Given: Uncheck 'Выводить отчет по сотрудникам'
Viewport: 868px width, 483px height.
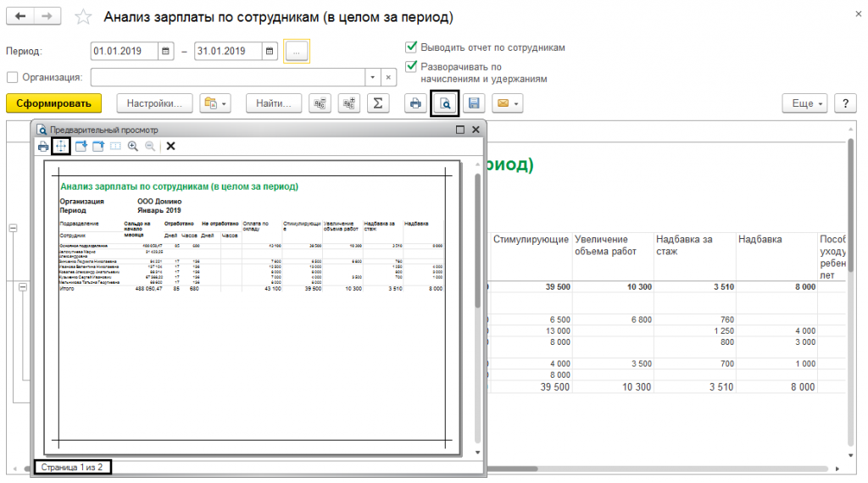Looking at the screenshot, I should pos(411,47).
